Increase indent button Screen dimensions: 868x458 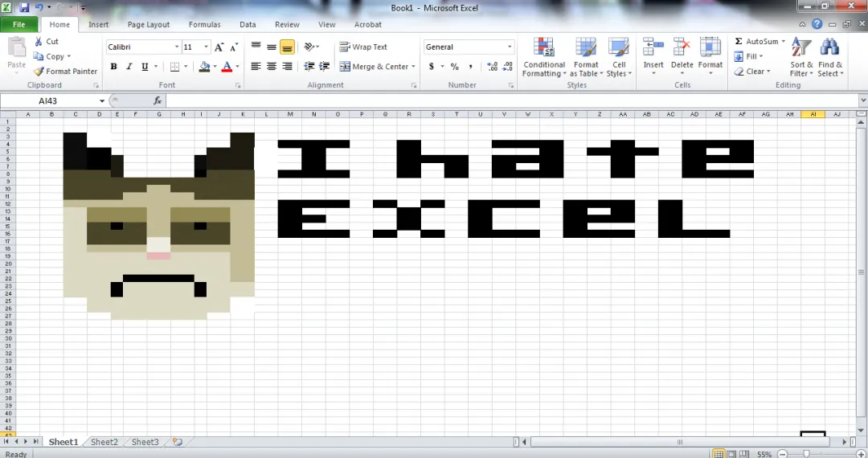[325, 67]
